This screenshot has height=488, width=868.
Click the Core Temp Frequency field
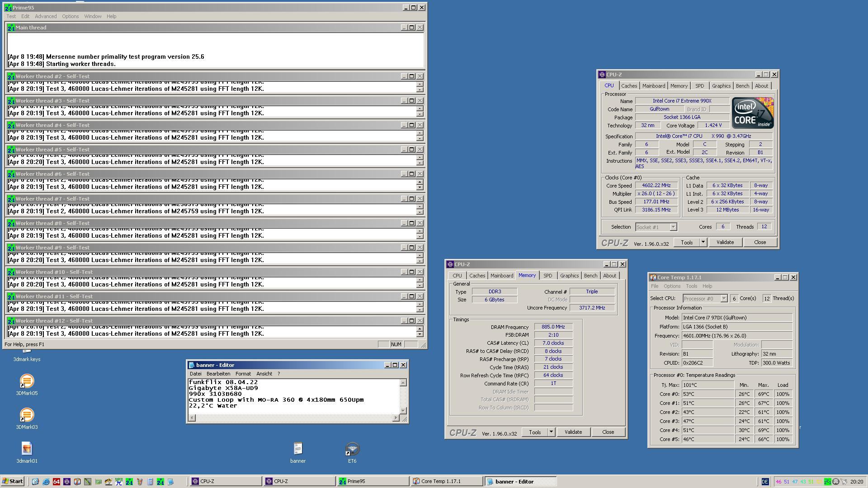(737, 336)
